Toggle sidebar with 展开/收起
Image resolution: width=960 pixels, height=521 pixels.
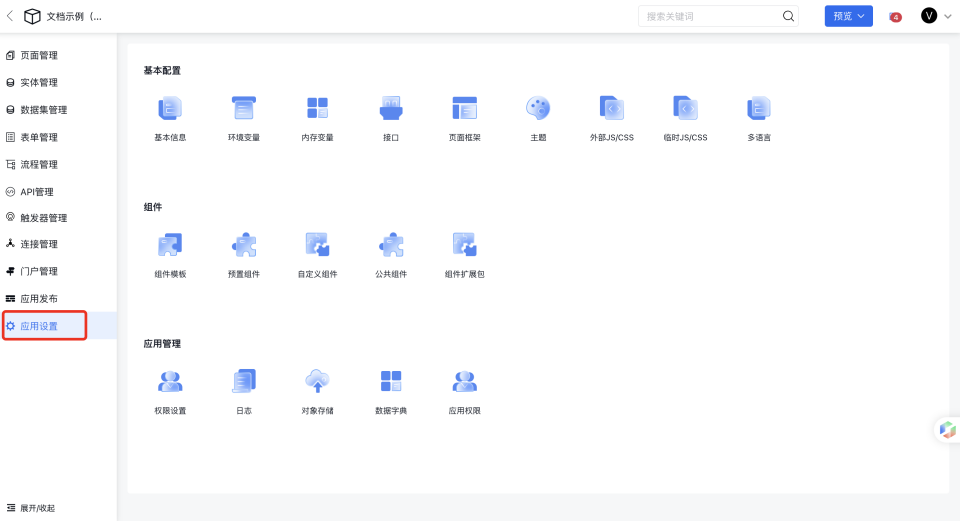coord(30,508)
